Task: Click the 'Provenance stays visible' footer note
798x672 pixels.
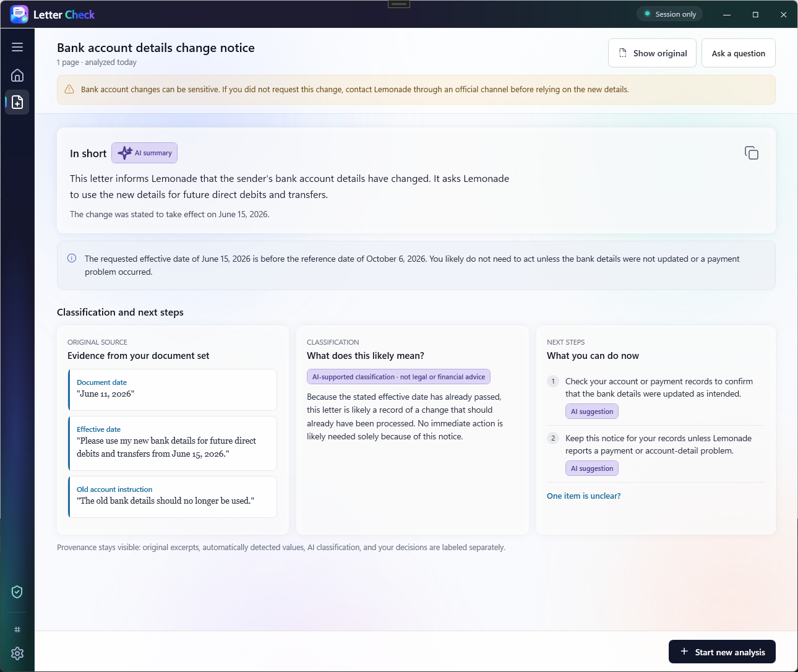Action: point(281,548)
